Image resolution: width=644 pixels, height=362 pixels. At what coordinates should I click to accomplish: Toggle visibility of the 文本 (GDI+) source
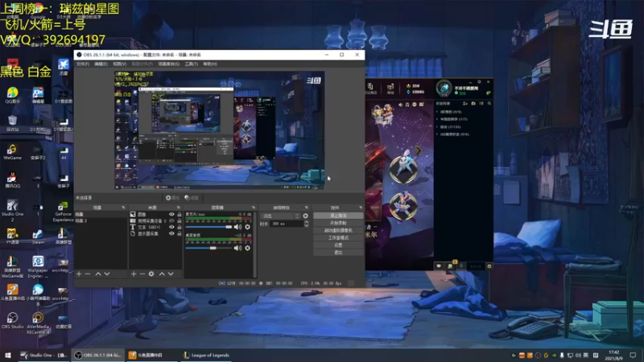tap(171, 227)
